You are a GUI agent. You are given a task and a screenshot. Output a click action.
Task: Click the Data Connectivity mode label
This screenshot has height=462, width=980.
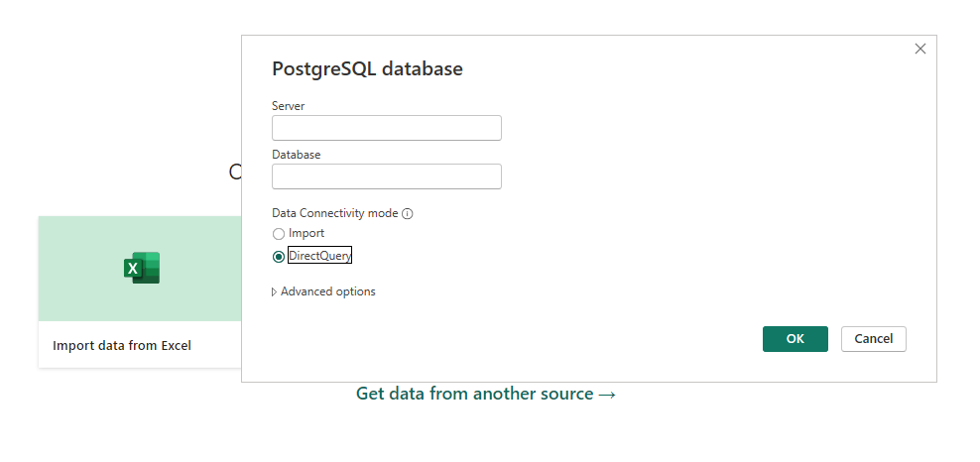click(x=335, y=213)
